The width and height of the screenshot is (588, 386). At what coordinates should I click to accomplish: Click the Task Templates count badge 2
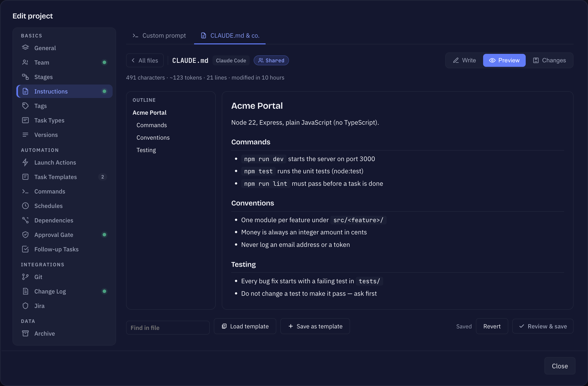point(103,177)
